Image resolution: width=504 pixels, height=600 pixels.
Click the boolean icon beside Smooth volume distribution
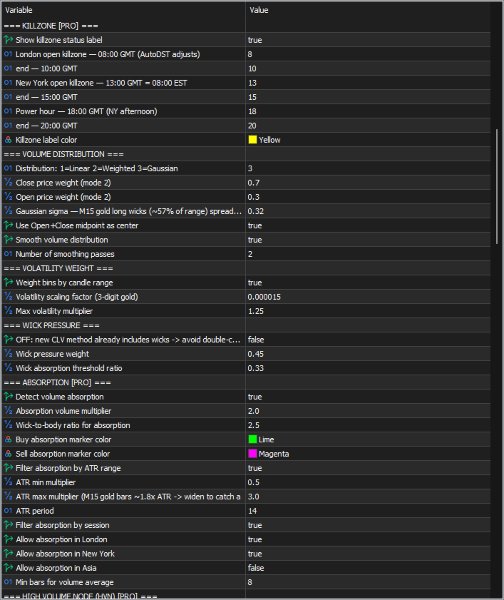pyautogui.click(x=8, y=240)
